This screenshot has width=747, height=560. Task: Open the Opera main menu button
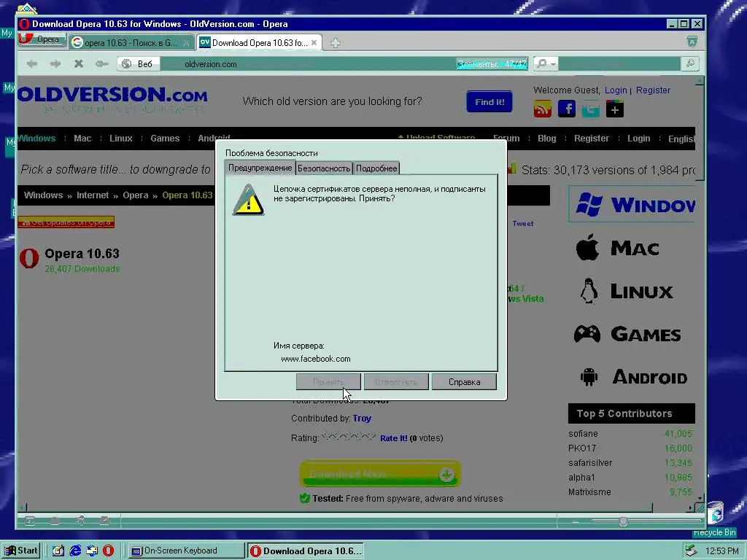point(42,39)
